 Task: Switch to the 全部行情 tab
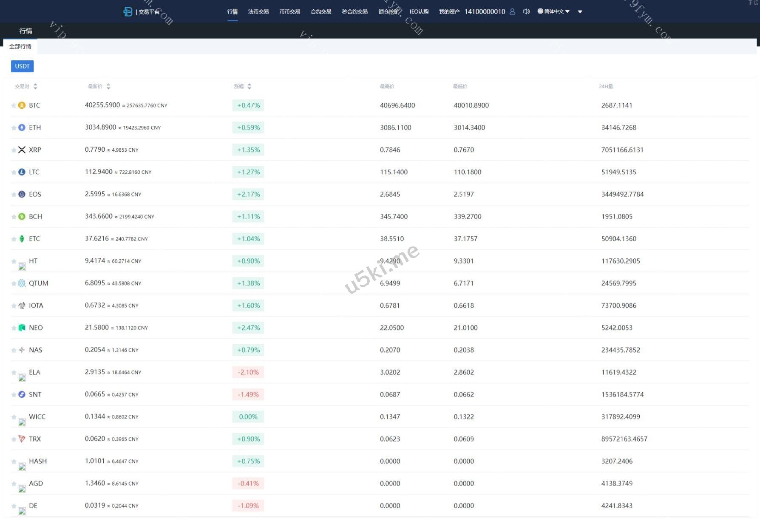[x=20, y=46]
